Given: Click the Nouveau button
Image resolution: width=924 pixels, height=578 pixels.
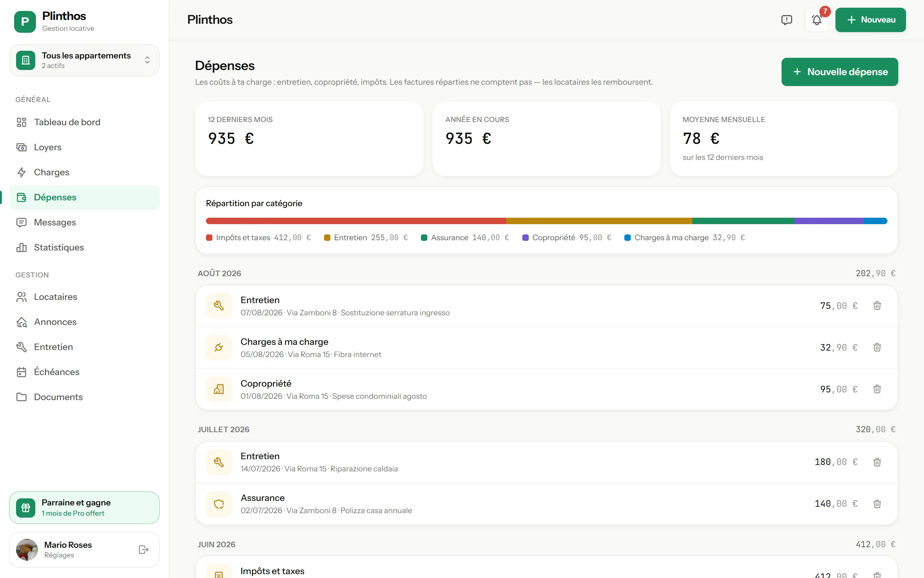Looking at the screenshot, I should point(870,20).
